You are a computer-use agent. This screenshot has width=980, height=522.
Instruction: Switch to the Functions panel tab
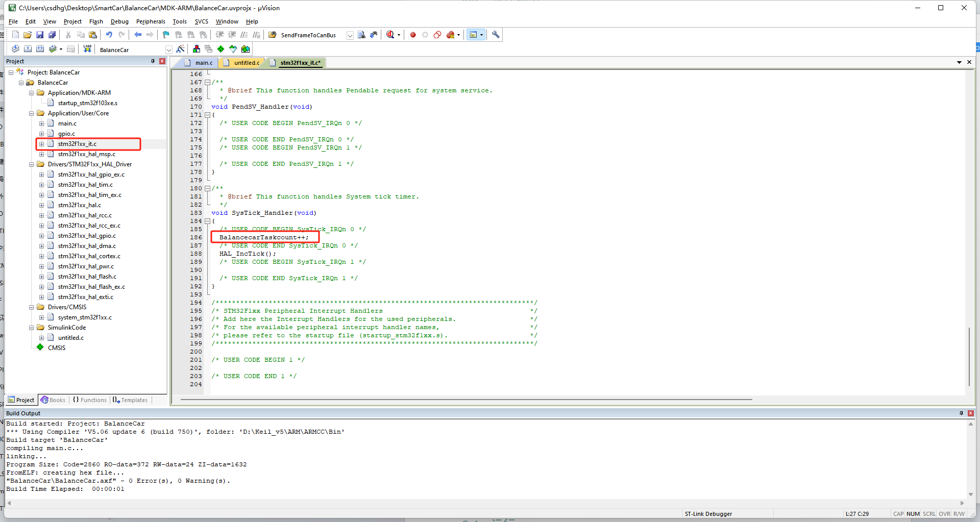[90, 400]
